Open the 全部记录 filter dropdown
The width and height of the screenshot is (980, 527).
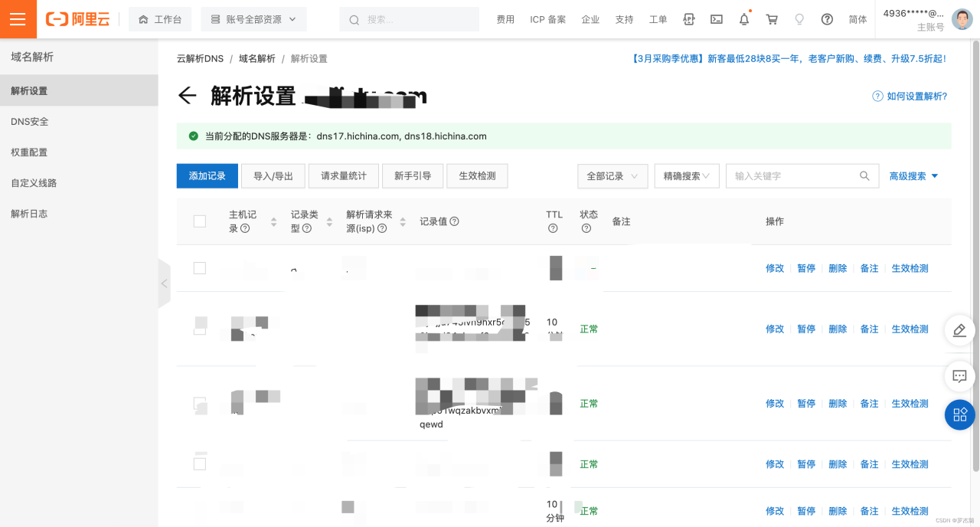612,175
